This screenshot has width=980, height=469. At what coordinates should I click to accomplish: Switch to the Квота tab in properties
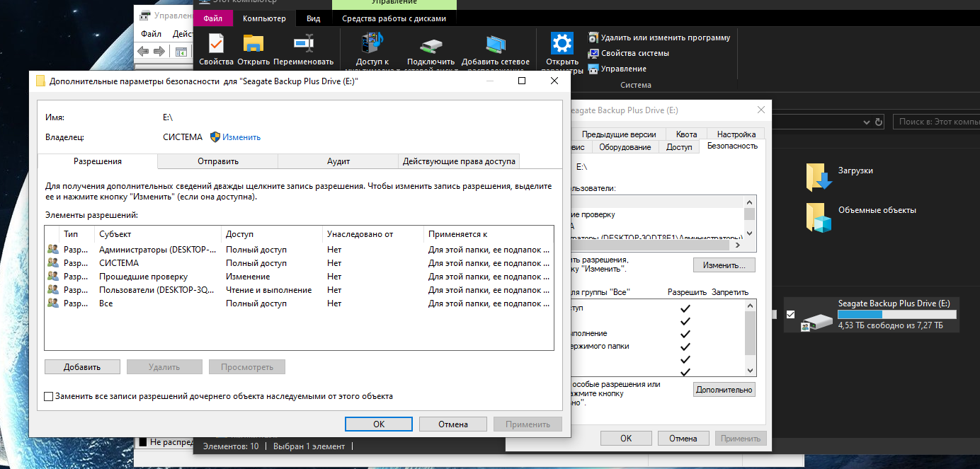tap(687, 134)
